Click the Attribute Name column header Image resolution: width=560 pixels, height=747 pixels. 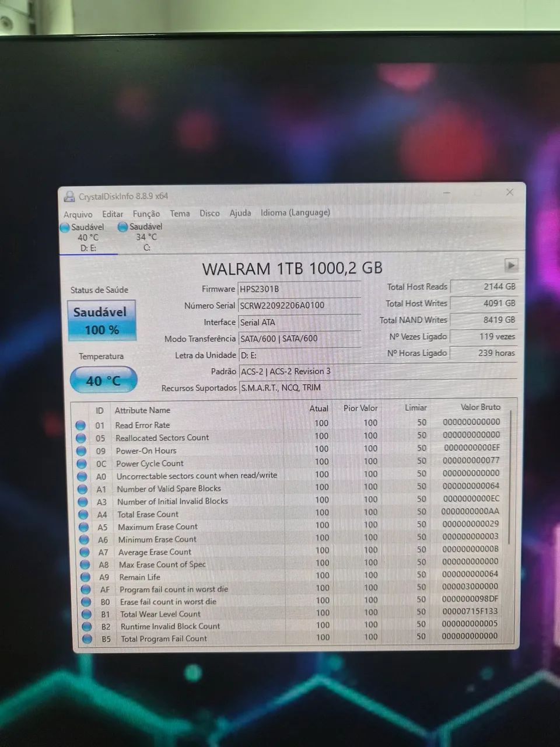[142, 410]
